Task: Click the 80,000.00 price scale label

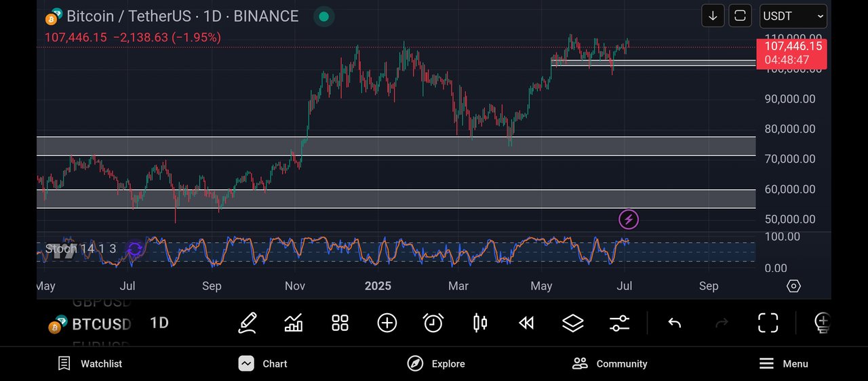Action: coord(790,129)
